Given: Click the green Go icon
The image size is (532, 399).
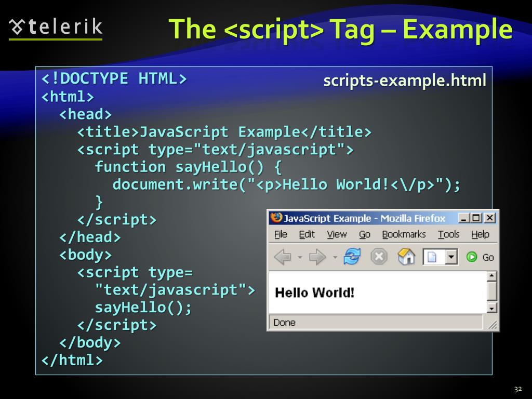Looking at the screenshot, I should [472, 257].
